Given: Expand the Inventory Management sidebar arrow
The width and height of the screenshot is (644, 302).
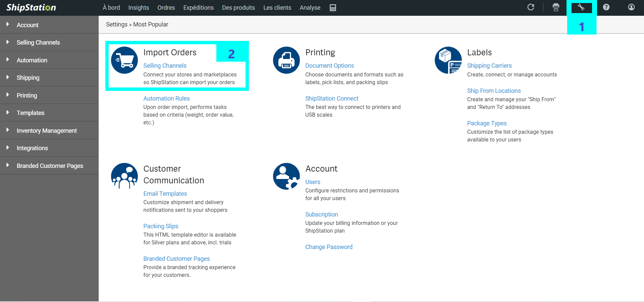Looking at the screenshot, I should pos(7,130).
